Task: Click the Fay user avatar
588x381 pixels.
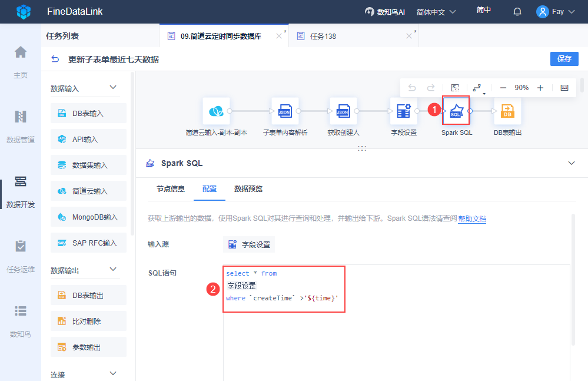Action: pos(542,12)
